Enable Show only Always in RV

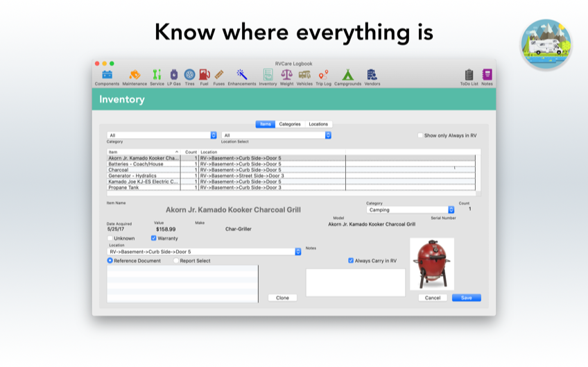pos(420,135)
